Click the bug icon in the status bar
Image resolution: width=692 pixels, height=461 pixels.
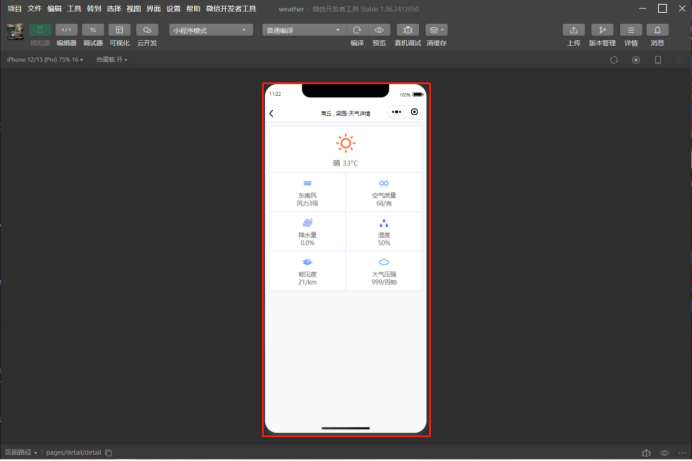tap(646, 453)
